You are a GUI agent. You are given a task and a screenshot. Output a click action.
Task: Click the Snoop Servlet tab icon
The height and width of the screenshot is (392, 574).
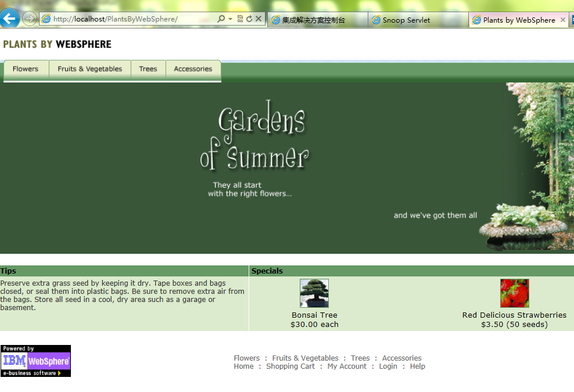point(376,20)
